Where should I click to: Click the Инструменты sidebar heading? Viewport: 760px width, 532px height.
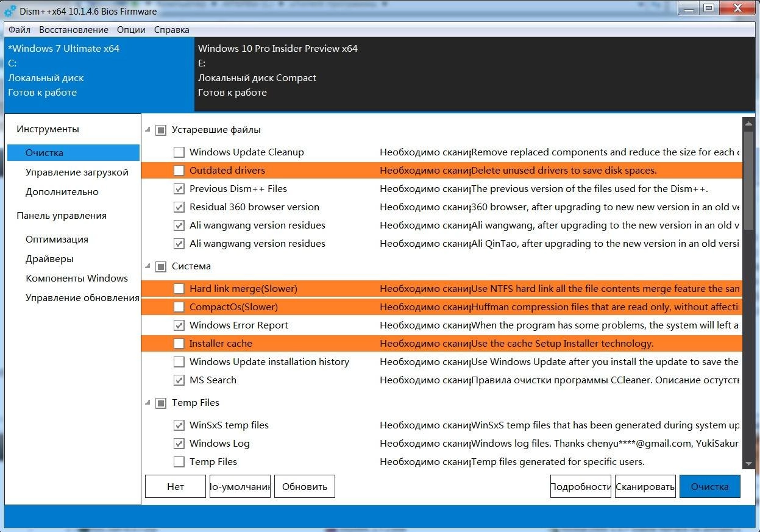point(48,129)
